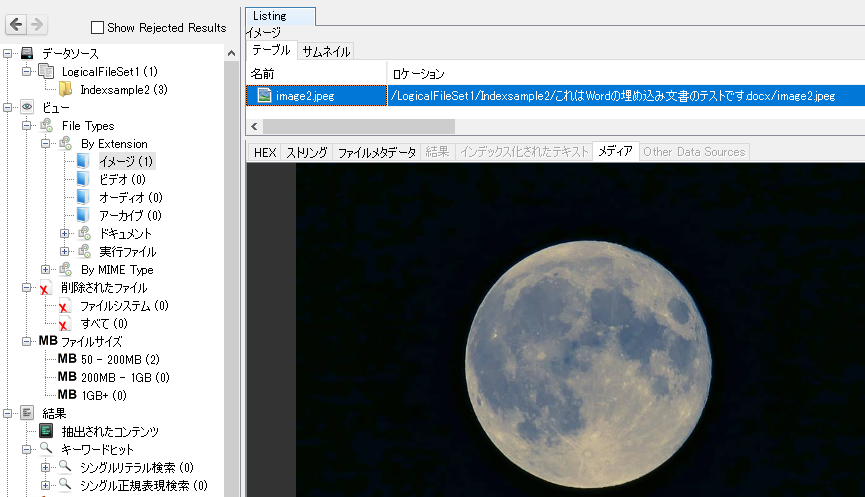
Task: Select the 抽出されたコンテンツ tree row
Action: pos(110,431)
